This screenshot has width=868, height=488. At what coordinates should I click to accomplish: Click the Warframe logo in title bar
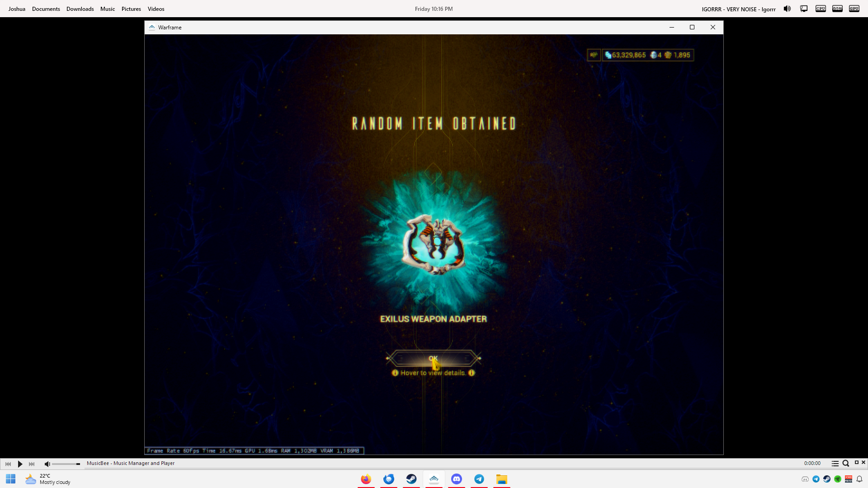(152, 27)
